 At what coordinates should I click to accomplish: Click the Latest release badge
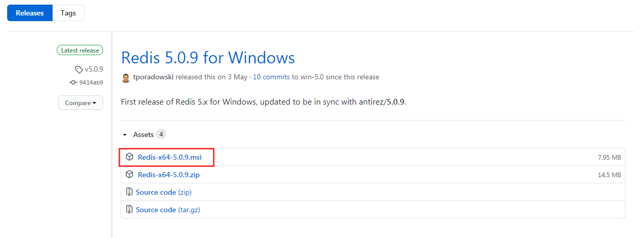coord(80,50)
